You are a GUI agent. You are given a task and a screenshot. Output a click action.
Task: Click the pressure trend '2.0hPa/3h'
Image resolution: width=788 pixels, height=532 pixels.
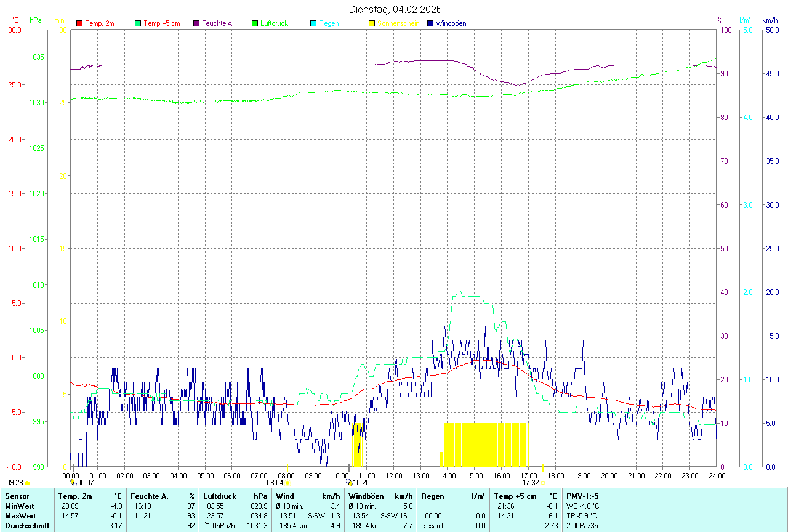(x=582, y=526)
